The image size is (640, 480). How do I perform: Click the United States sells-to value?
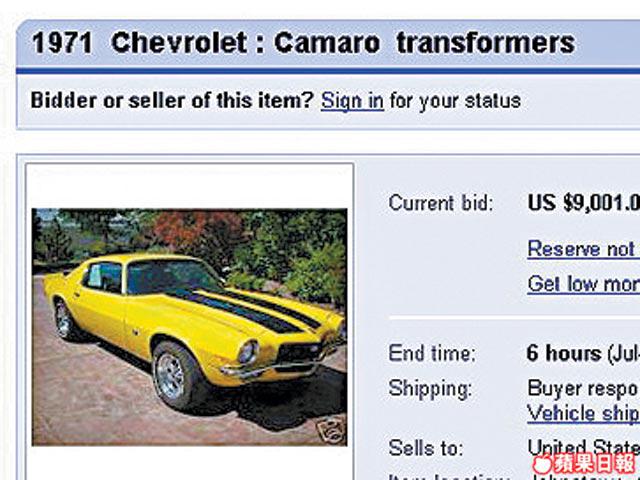(x=584, y=447)
